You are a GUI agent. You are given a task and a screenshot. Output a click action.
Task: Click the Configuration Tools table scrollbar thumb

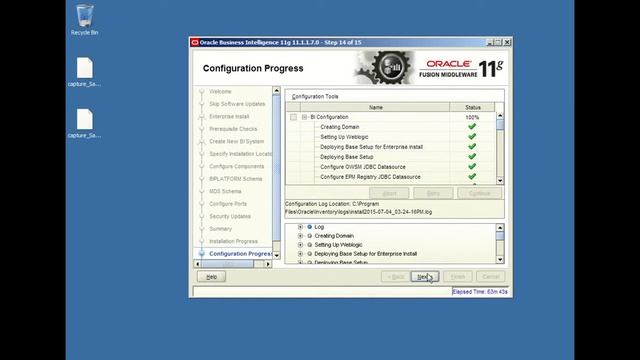[500, 125]
